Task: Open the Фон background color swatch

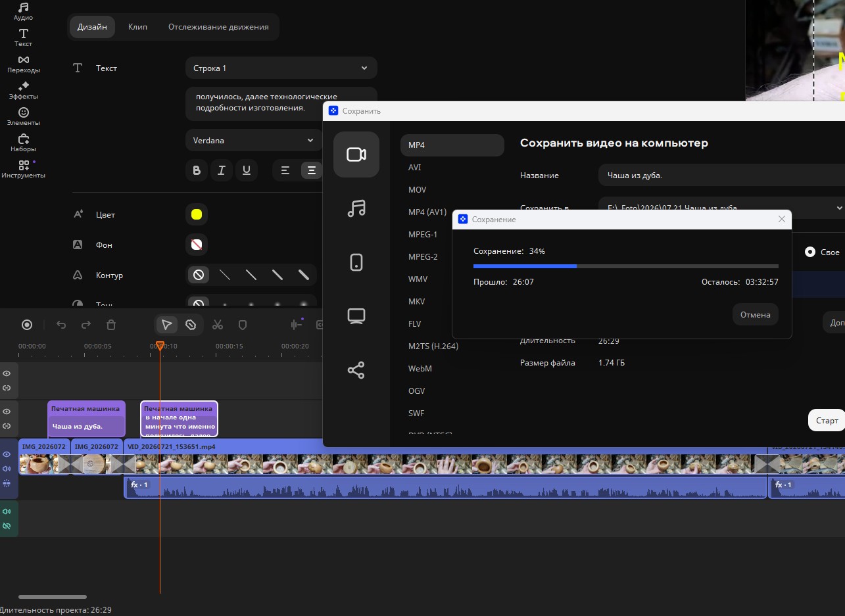Action: coord(196,245)
